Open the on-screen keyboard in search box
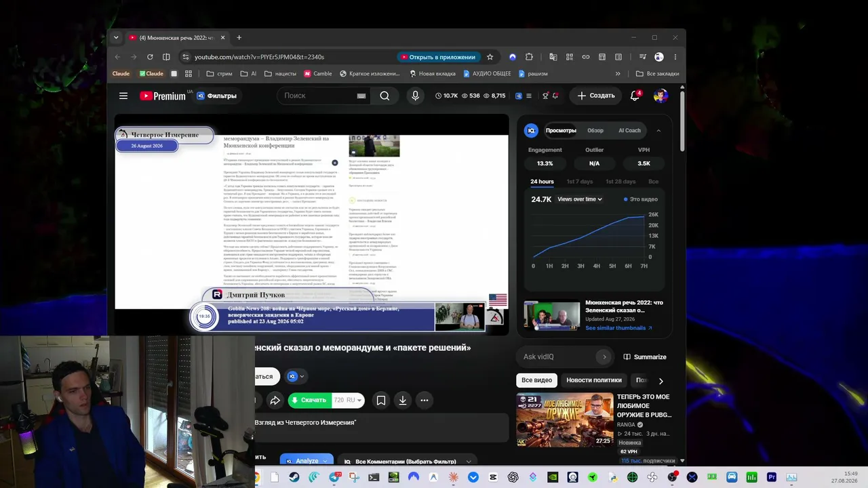 [361, 96]
